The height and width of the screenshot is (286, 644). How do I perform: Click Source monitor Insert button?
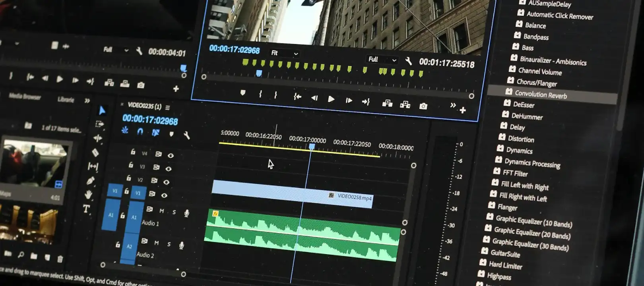109,83
